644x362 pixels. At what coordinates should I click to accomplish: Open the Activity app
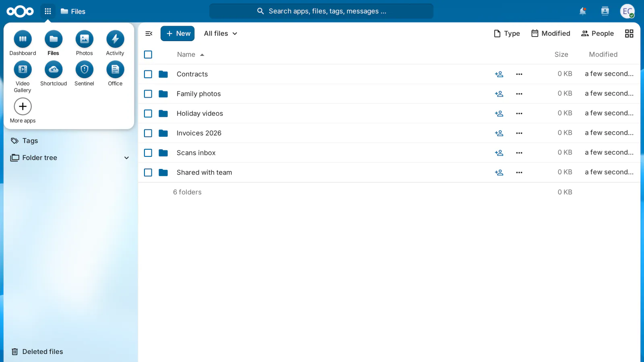pyautogui.click(x=115, y=43)
